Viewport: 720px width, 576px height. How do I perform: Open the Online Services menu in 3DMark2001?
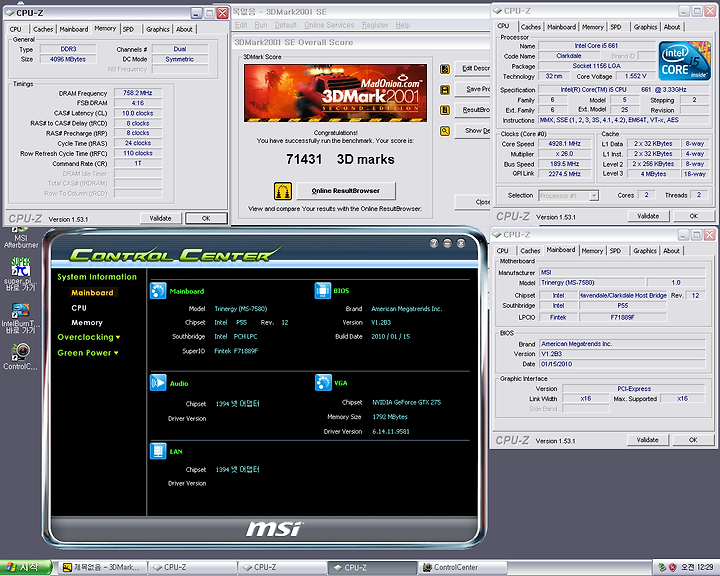tap(329, 25)
